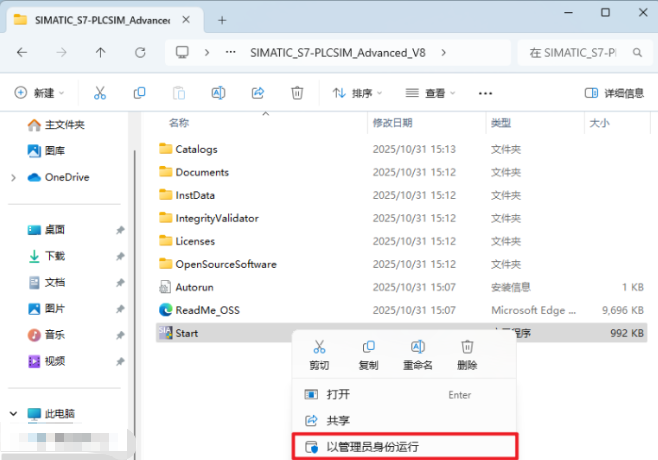Choose Open (打开) in context menu
The image size is (658, 460).
pyautogui.click(x=338, y=395)
